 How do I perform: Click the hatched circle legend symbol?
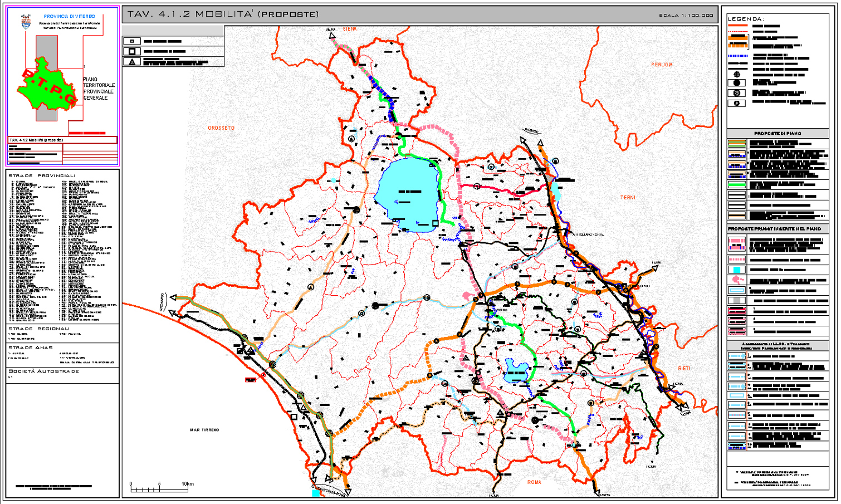[x=736, y=93]
